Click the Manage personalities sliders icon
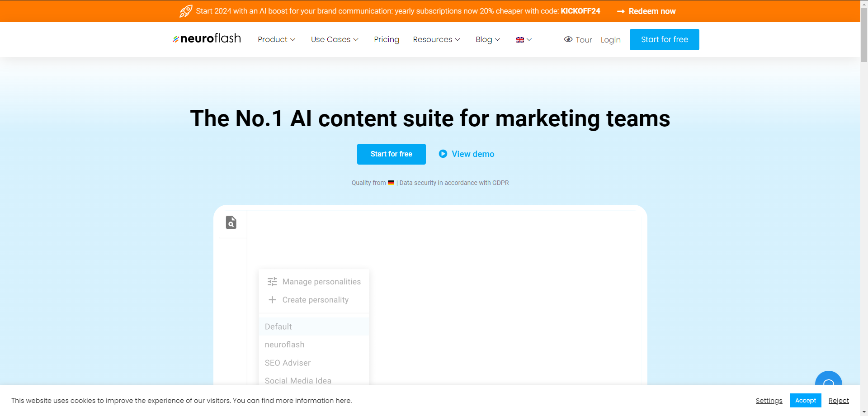The width and height of the screenshot is (868, 416). [x=272, y=282]
